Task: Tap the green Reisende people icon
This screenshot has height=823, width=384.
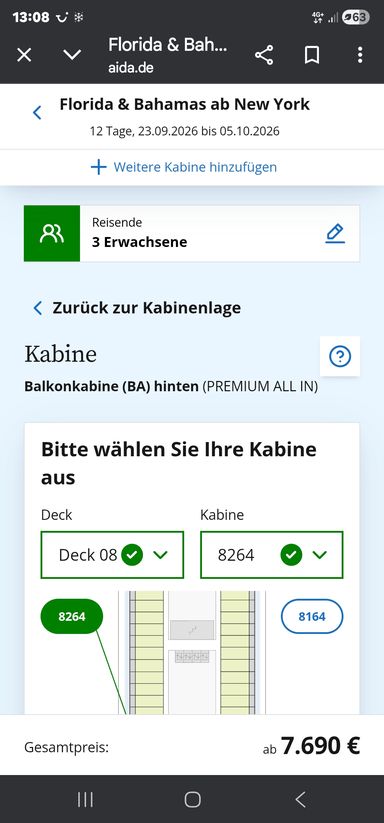Action: click(x=52, y=234)
